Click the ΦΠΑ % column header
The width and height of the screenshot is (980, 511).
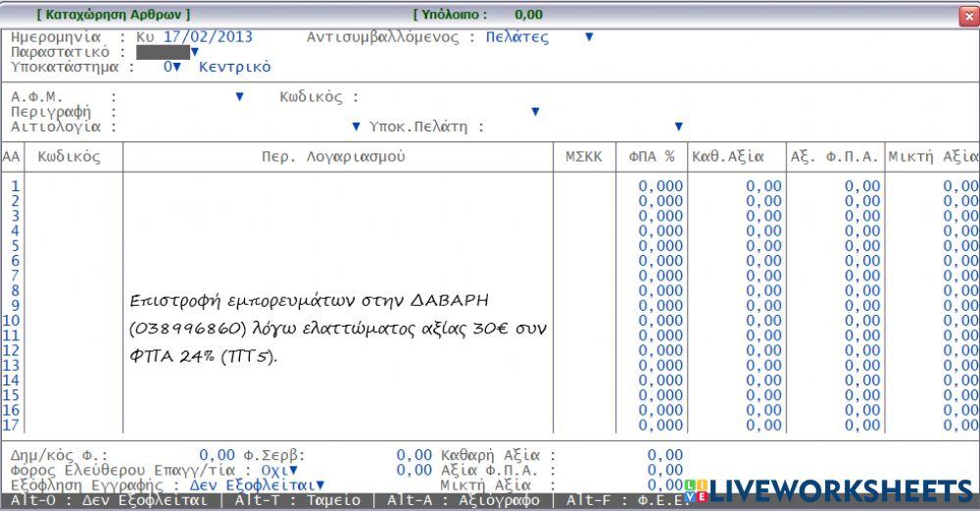pyautogui.click(x=652, y=157)
